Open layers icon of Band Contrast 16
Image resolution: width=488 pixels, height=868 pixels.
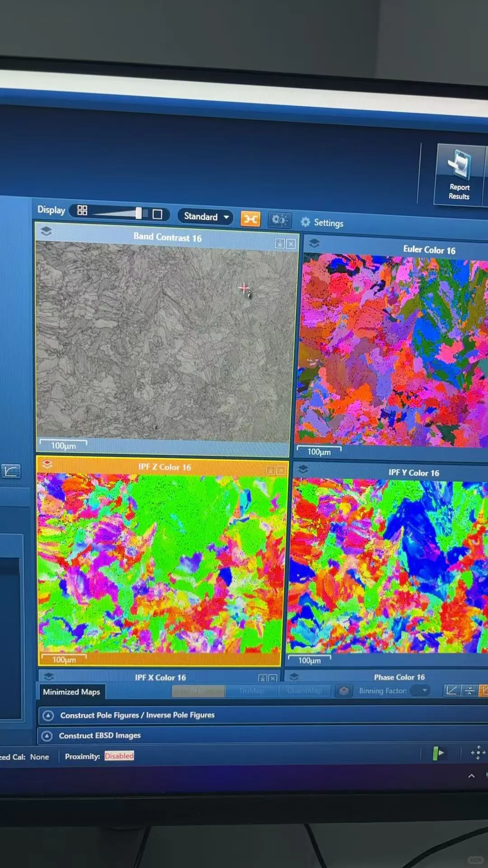[x=46, y=231]
